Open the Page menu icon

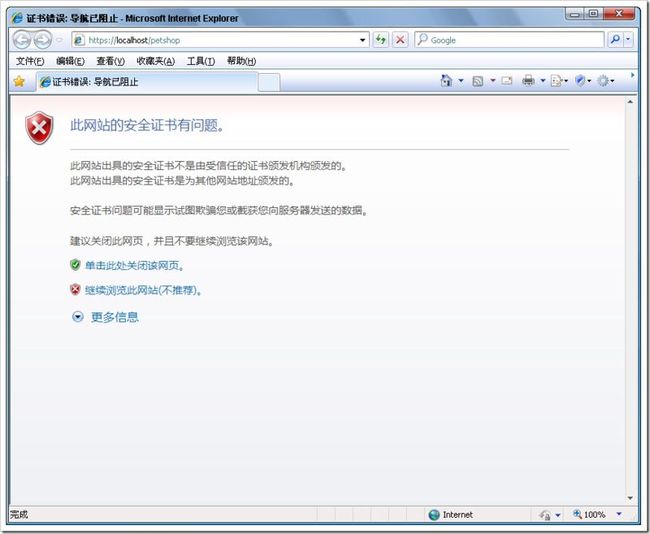click(x=559, y=81)
